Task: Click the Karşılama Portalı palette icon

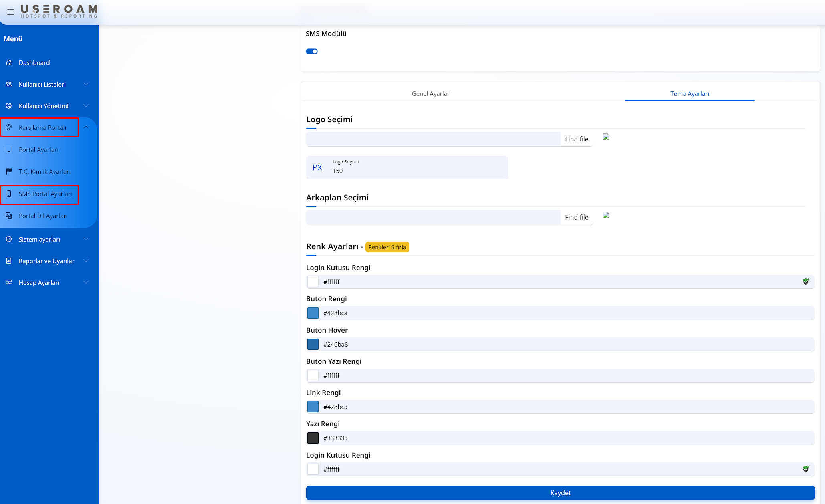Action: point(9,127)
